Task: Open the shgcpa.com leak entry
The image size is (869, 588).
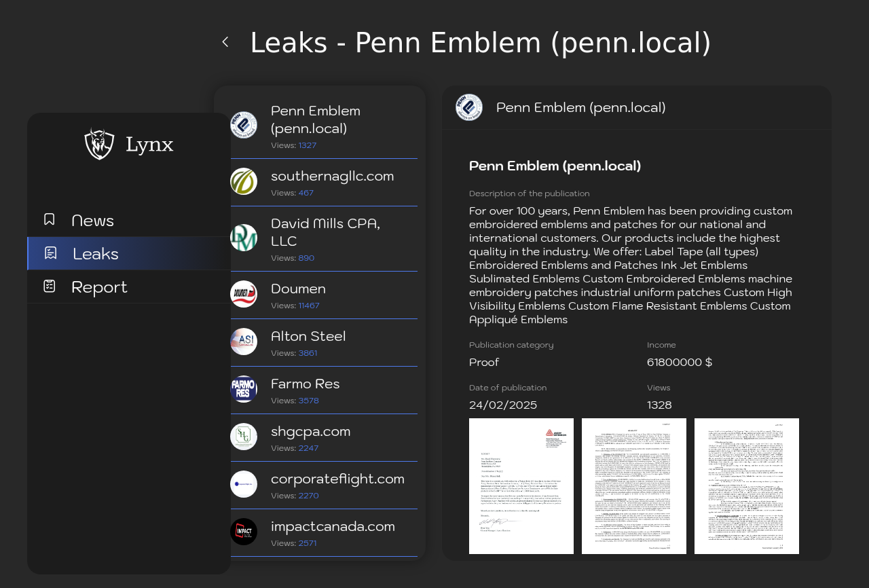Action: tap(324, 438)
